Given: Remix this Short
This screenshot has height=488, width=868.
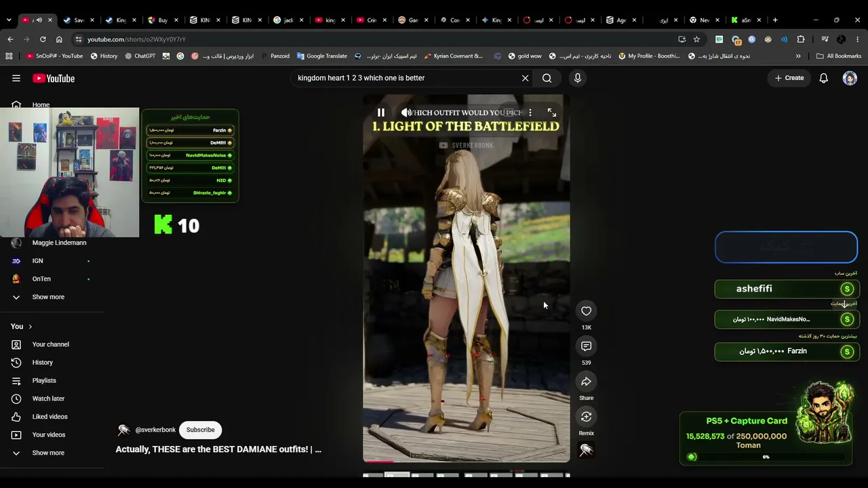Looking at the screenshot, I should tap(587, 417).
